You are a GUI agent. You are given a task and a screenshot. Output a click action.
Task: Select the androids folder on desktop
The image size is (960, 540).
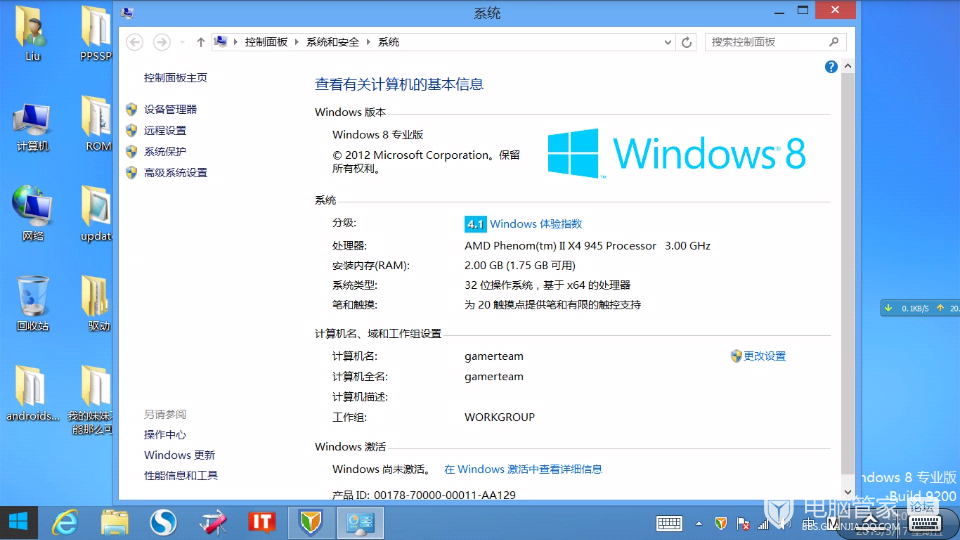(x=32, y=394)
